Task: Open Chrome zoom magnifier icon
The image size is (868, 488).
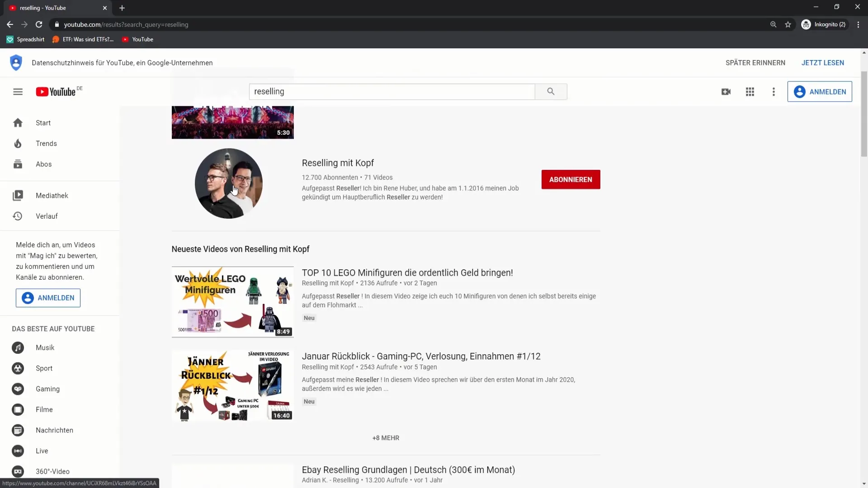Action: pos(773,24)
